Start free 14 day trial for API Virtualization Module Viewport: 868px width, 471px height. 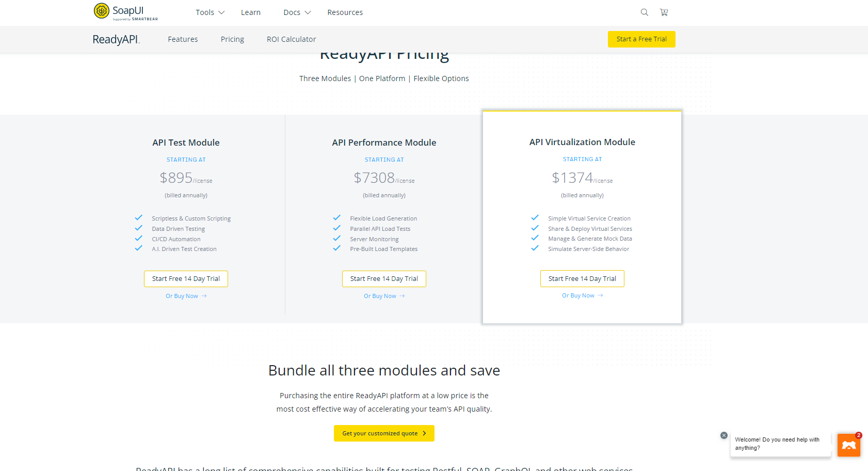pyautogui.click(x=582, y=278)
